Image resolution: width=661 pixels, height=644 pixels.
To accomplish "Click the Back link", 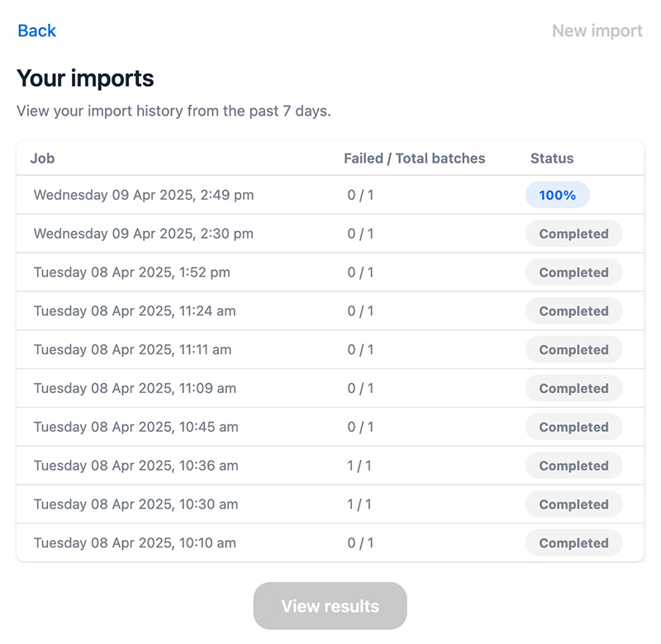I will pyautogui.click(x=36, y=31).
